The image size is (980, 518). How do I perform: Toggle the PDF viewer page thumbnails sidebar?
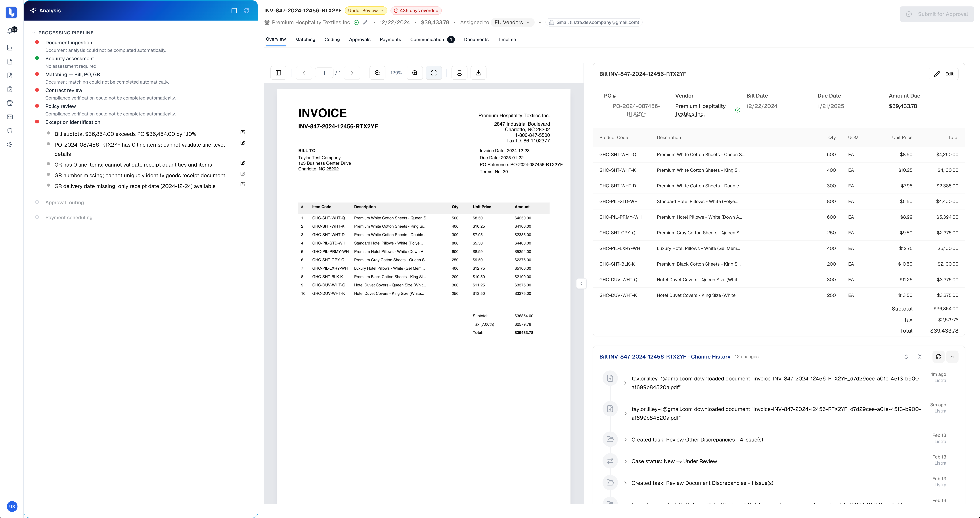(x=278, y=73)
